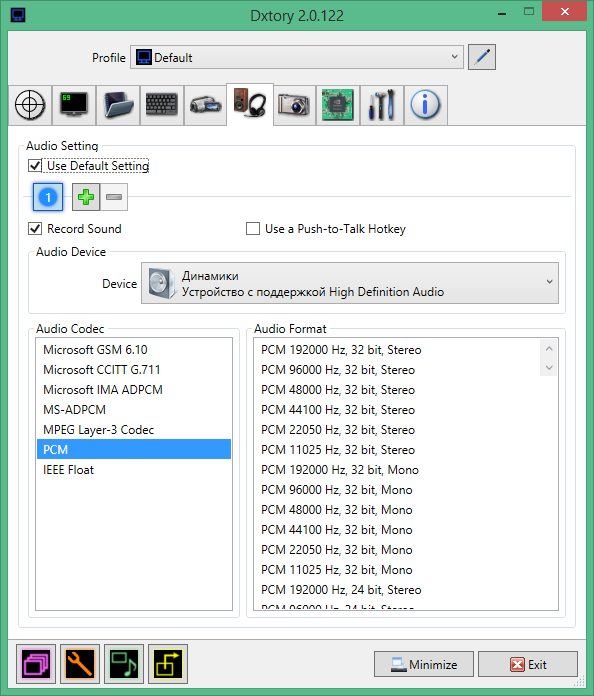Image resolution: width=594 pixels, height=696 pixels.
Task: Open the Profile dropdown
Action: pyautogui.click(x=297, y=57)
